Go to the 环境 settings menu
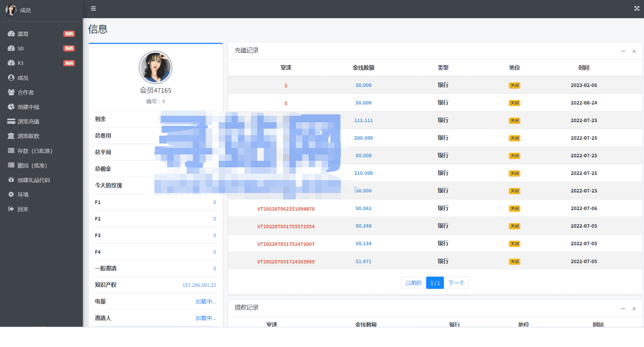644x347 pixels. [x=23, y=195]
